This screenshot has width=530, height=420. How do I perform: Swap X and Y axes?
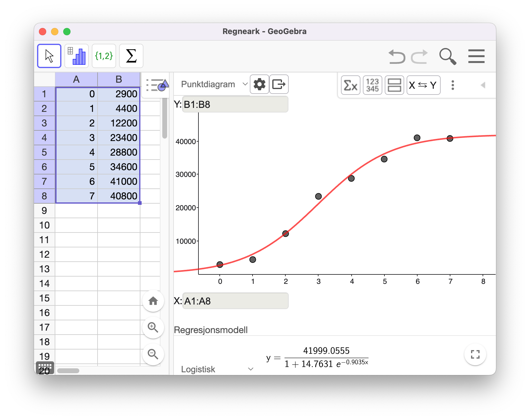[423, 85]
